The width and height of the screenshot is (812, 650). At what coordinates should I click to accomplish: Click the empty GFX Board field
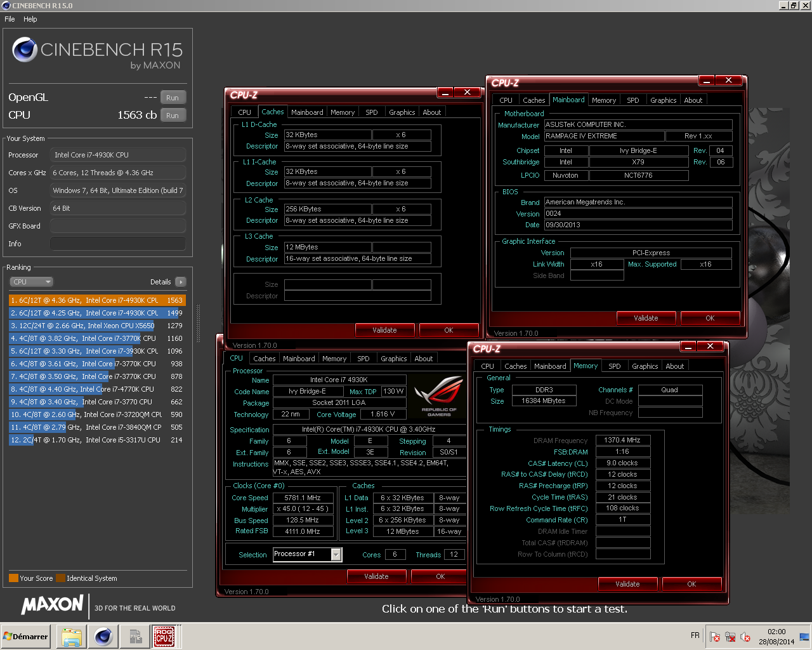[118, 226]
